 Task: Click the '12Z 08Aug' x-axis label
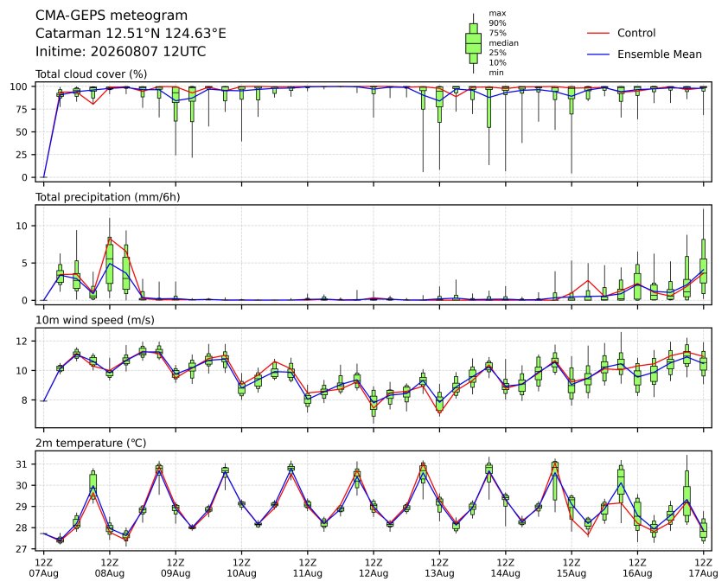pyautogui.click(x=110, y=568)
